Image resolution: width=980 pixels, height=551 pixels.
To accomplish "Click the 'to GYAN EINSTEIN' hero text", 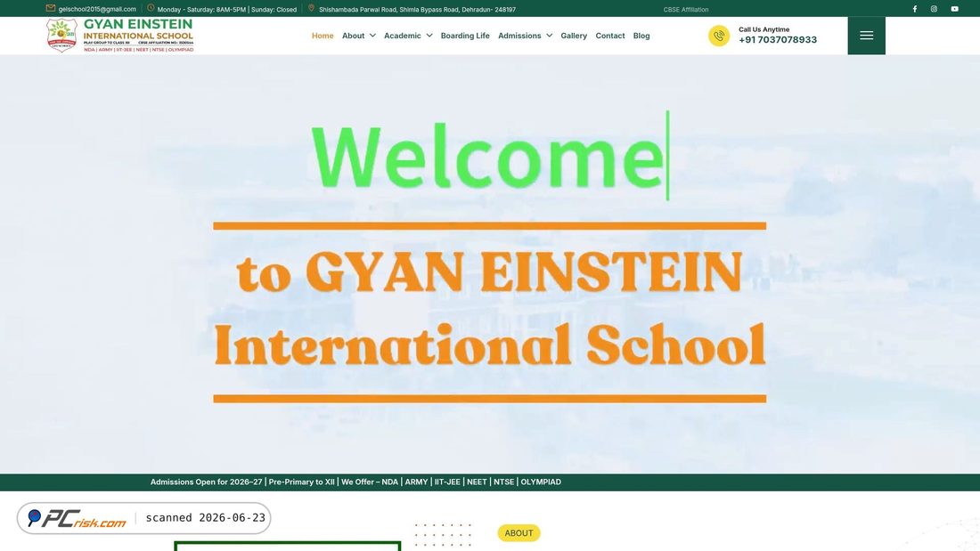I will [x=489, y=271].
